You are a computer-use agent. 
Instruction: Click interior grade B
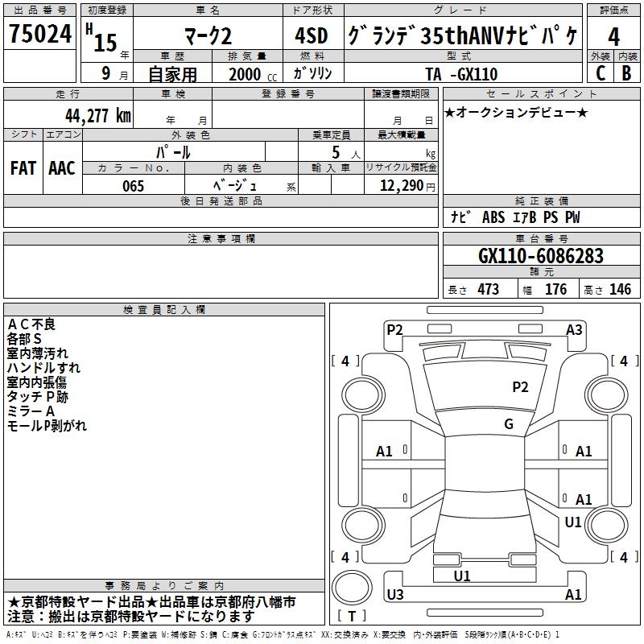(x=627, y=73)
